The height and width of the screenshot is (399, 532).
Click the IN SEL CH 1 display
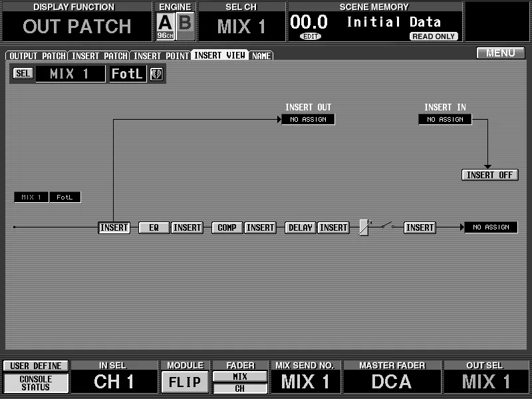click(x=114, y=381)
